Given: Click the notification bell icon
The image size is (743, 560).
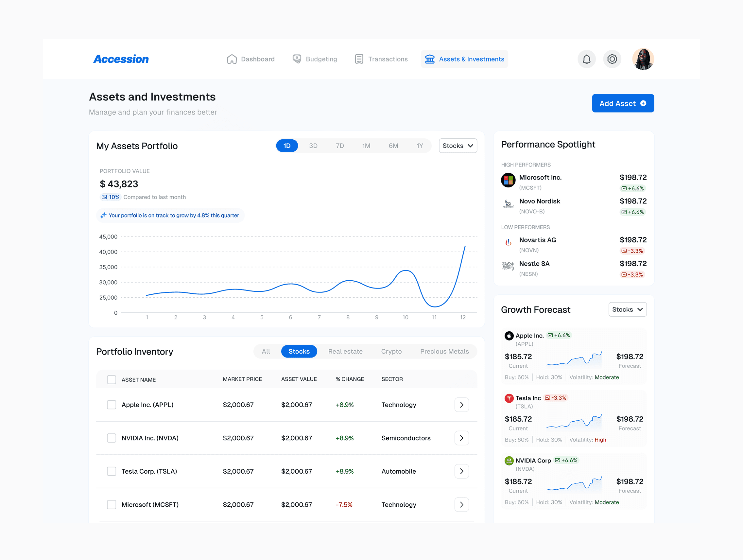Looking at the screenshot, I should coord(586,59).
